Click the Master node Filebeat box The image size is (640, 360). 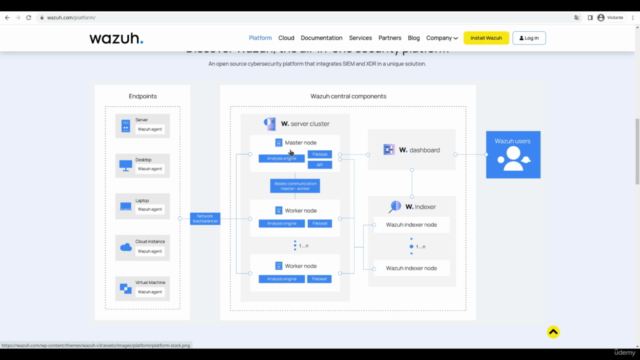(320, 154)
